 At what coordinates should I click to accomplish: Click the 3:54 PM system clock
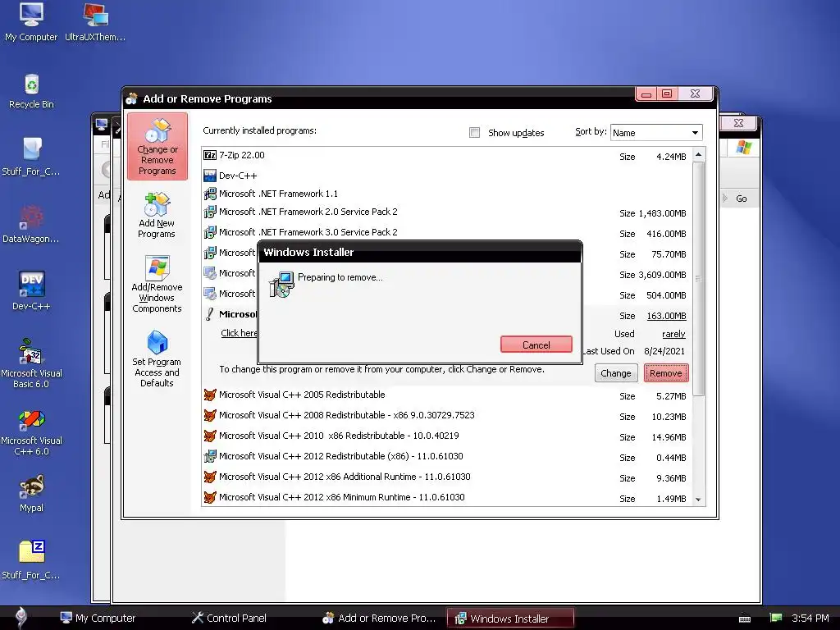point(810,618)
